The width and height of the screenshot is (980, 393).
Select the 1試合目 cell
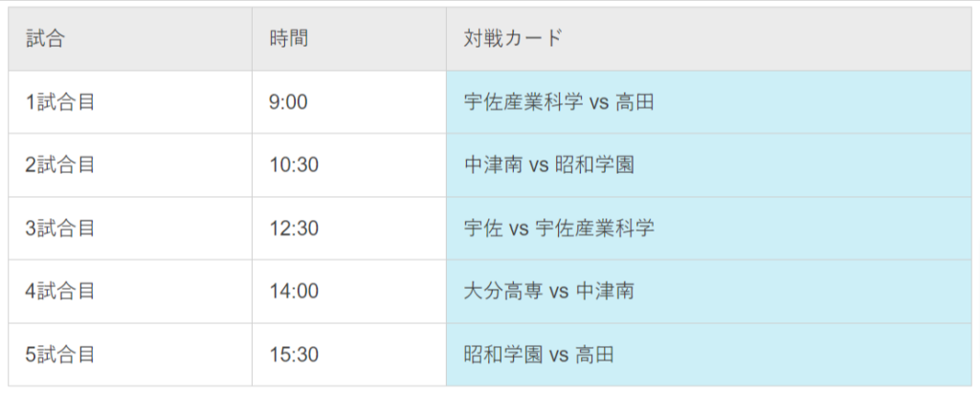pyautogui.click(x=130, y=102)
